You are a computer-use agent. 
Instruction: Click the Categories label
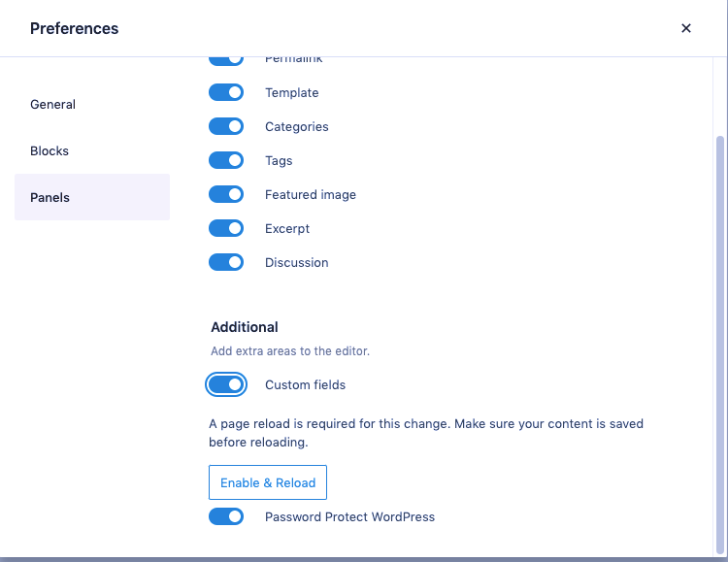(297, 127)
